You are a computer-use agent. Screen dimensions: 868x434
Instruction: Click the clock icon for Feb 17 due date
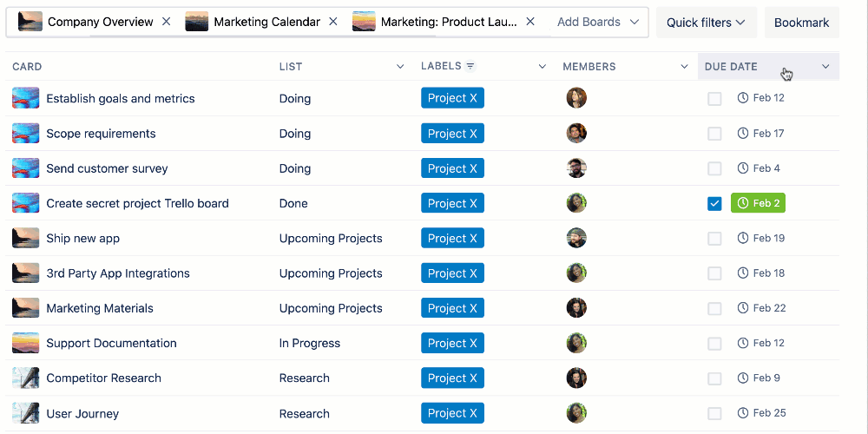(x=743, y=134)
